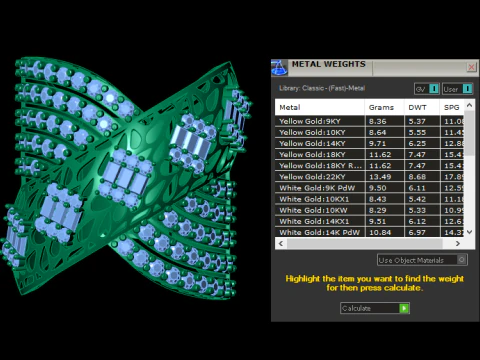Click the Library: Classic - (Fast)-Metal label
The image size is (480, 360).
pyautogui.click(x=322, y=88)
